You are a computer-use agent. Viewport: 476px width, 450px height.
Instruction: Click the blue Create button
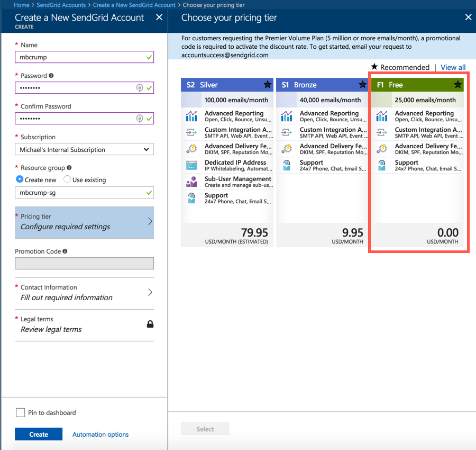tap(39, 434)
